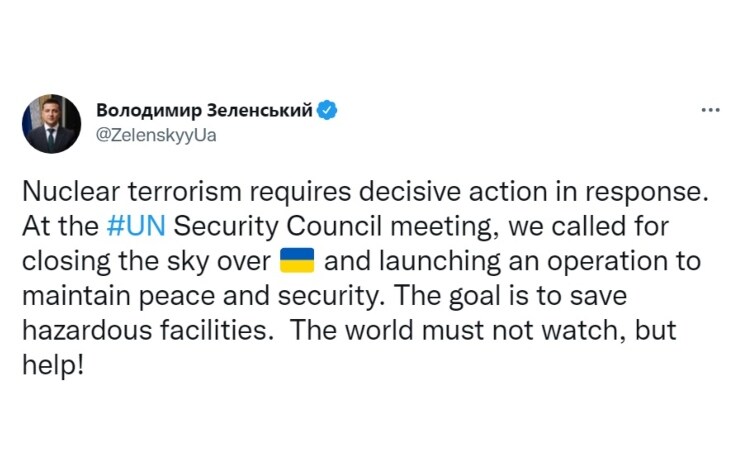The height and width of the screenshot is (462, 738).
Task: Click the blue verified badge
Action: 327,111
